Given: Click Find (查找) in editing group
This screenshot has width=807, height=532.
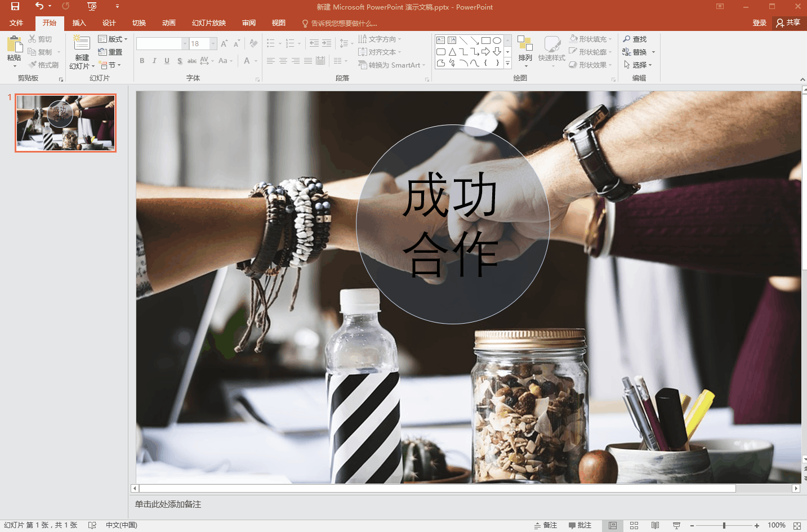Looking at the screenshot, I should point(635,39).
